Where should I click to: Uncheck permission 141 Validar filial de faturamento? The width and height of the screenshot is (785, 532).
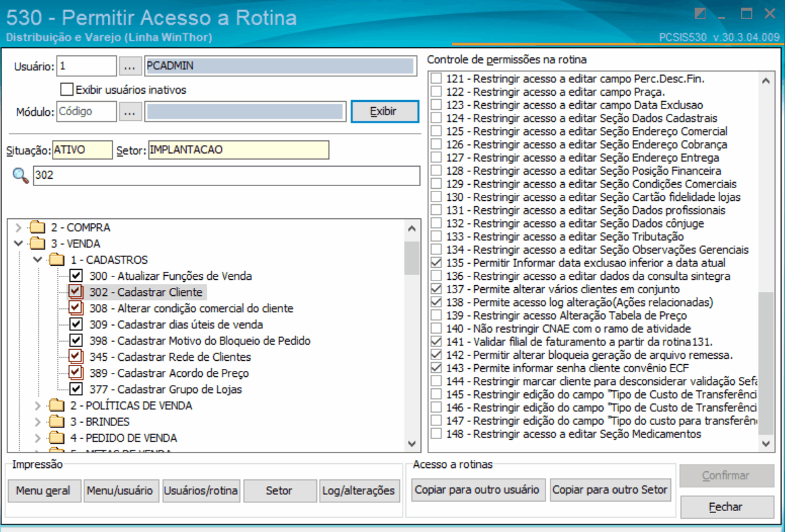(x=436, y=342)
